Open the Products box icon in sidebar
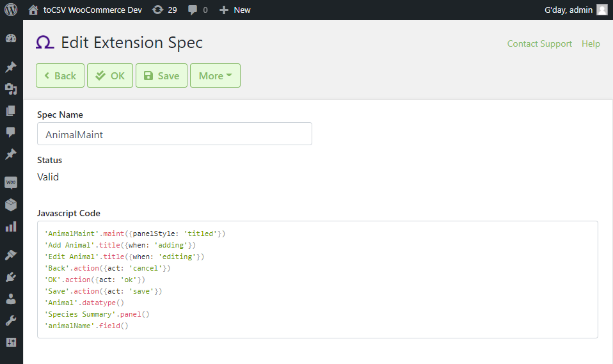 [11, 205]
